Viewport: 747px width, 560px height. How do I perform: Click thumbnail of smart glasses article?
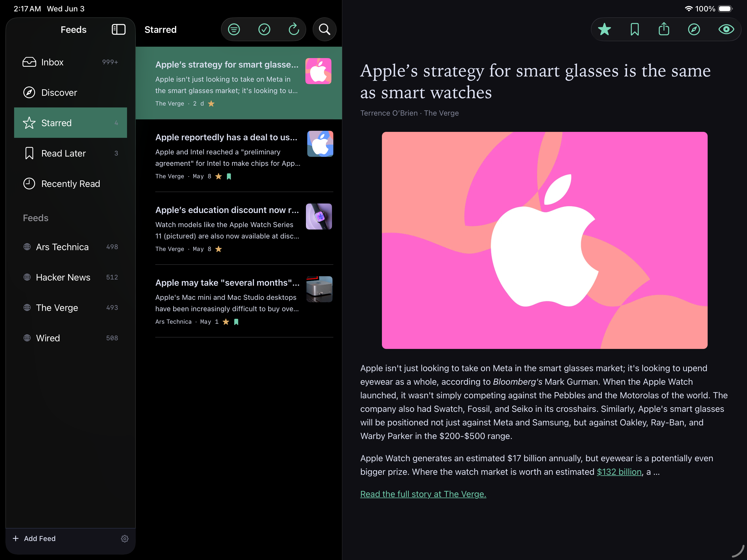click(318, 71)
